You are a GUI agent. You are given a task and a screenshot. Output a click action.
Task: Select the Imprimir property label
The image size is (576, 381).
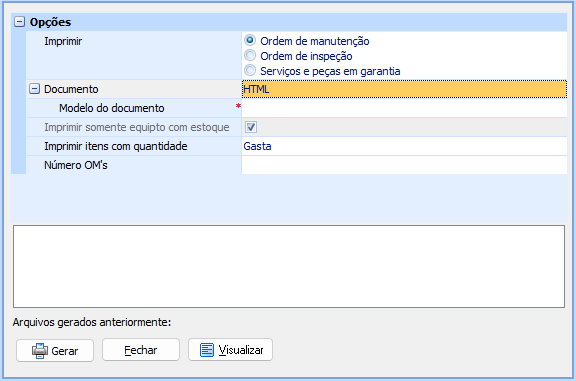63,41
